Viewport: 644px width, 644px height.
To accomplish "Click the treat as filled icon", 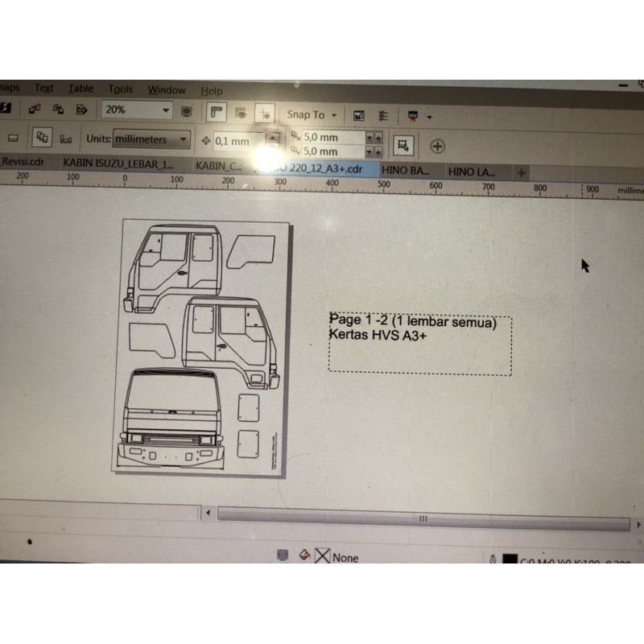I will pyautogui.click(x=403, y=145).
